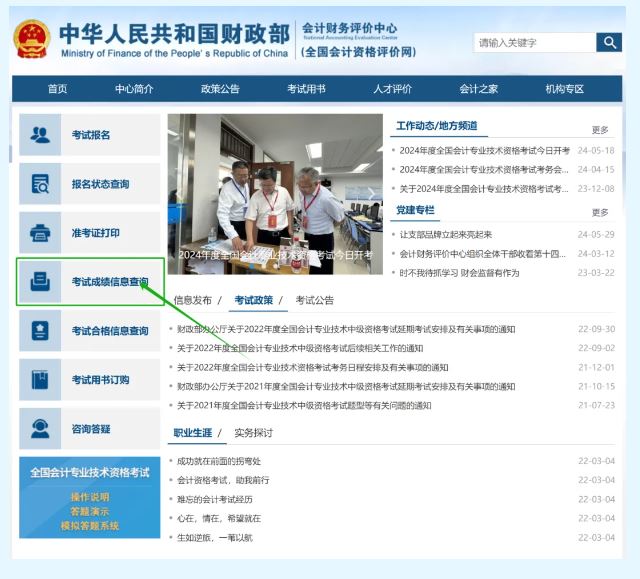Click the 考试合格信息查询 certificate icon
Viewport: 640px width, 579px height.
click(40, 331)
